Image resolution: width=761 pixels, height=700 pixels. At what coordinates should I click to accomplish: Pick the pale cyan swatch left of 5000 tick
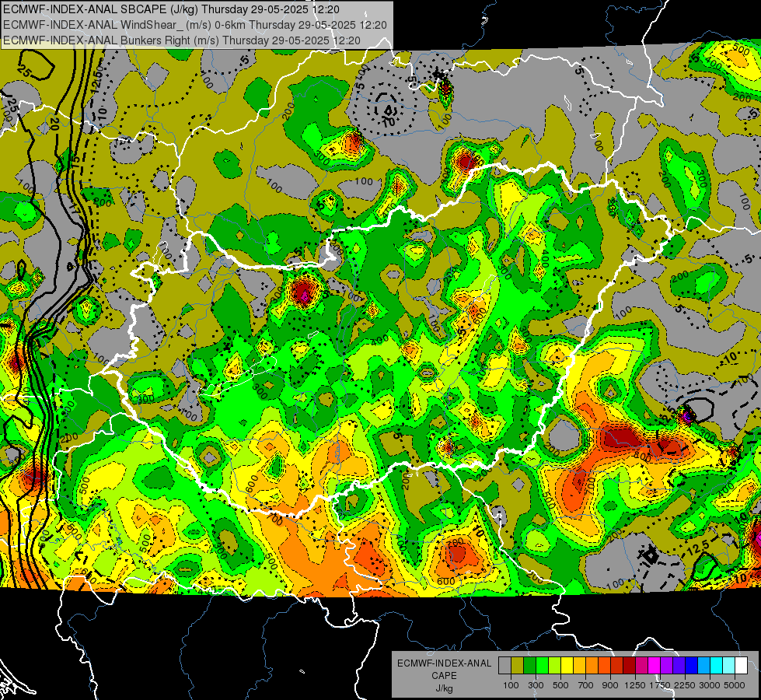[x=729, y=666]
